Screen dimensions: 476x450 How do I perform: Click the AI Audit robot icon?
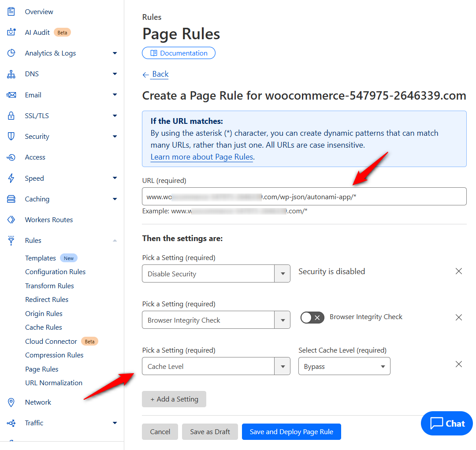(11, 32)
